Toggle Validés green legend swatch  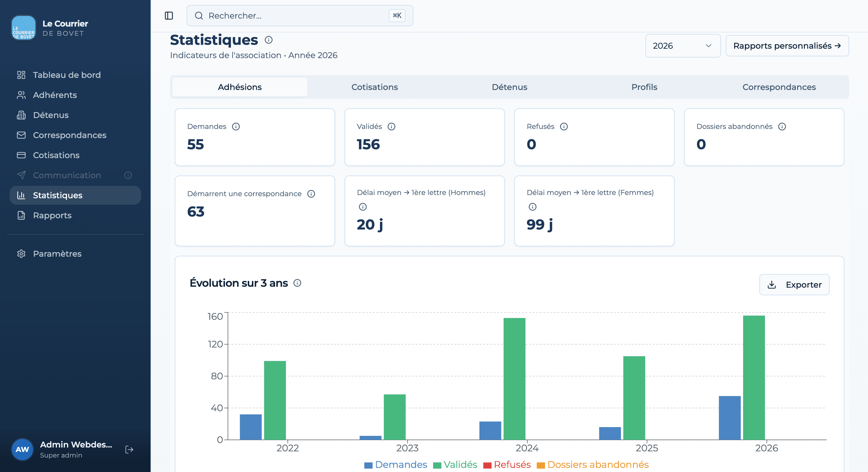[437, 465]
